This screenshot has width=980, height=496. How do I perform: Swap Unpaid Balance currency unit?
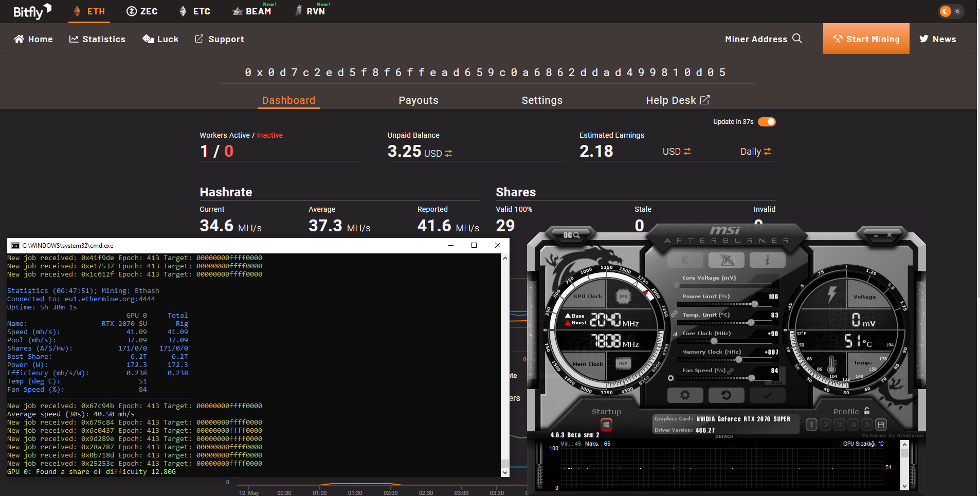click(x=448, y=153)
